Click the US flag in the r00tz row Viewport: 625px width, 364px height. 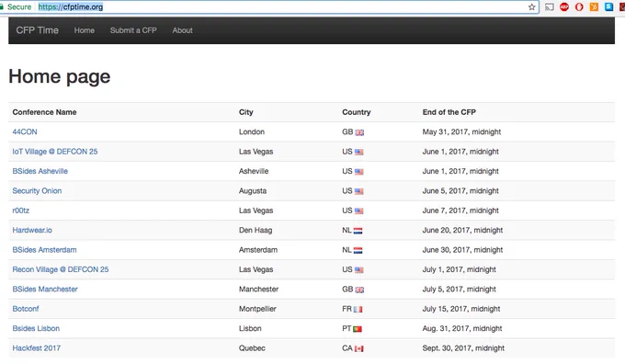click(x=358, y=210)
